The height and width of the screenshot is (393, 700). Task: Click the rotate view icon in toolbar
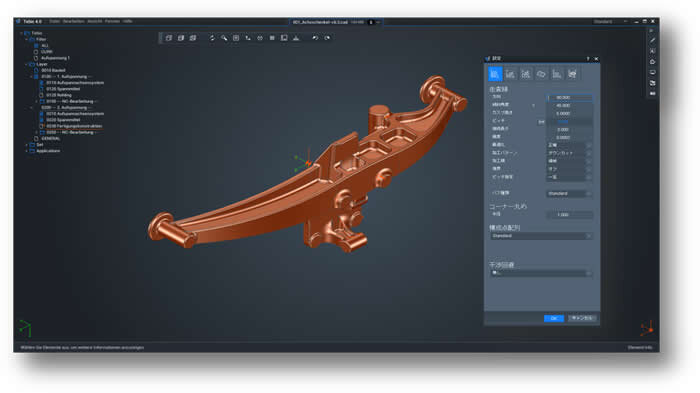click(212, 38)
